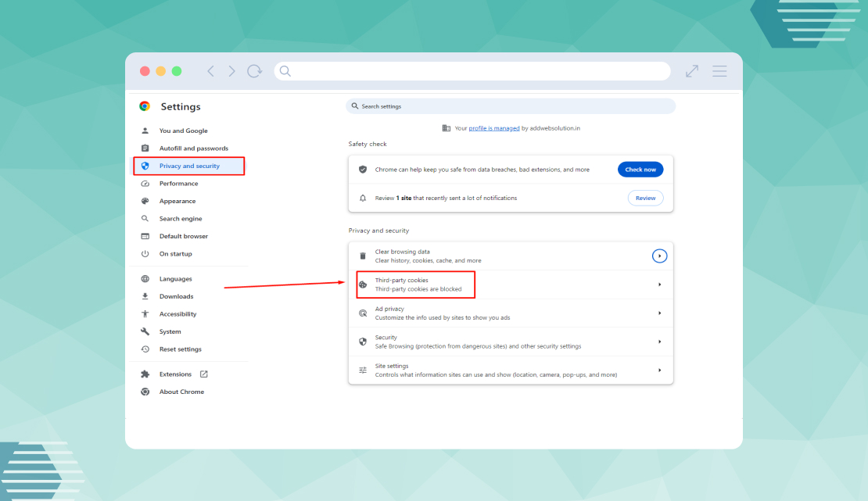The image size is (868, 501).
Task: Click the bell icon beside notifications review
Action: tap(362, 198)
